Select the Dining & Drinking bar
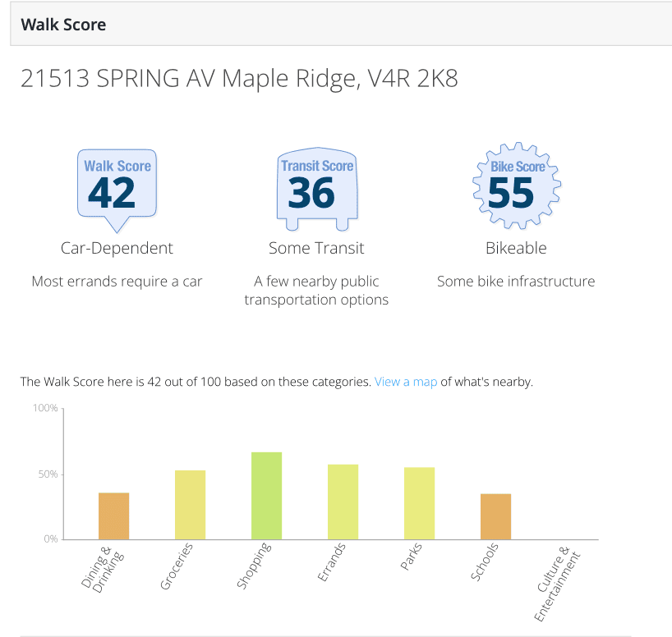The height and width of the screenshot is (637, 672). click(113, 516)
